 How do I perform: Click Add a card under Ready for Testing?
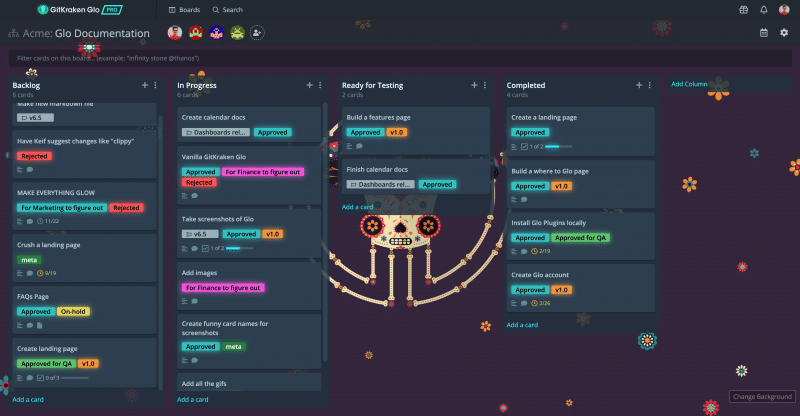[x=357, y=207]
